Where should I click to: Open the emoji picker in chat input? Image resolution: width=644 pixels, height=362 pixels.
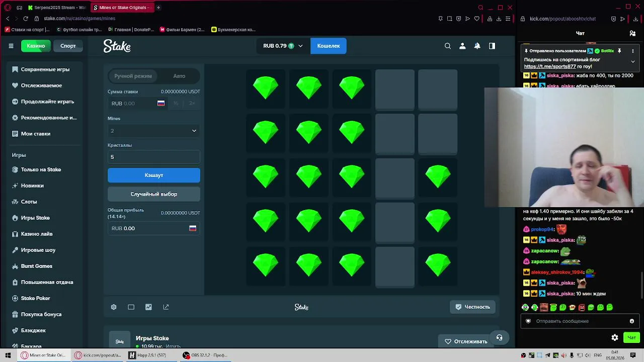coord(632,321)
